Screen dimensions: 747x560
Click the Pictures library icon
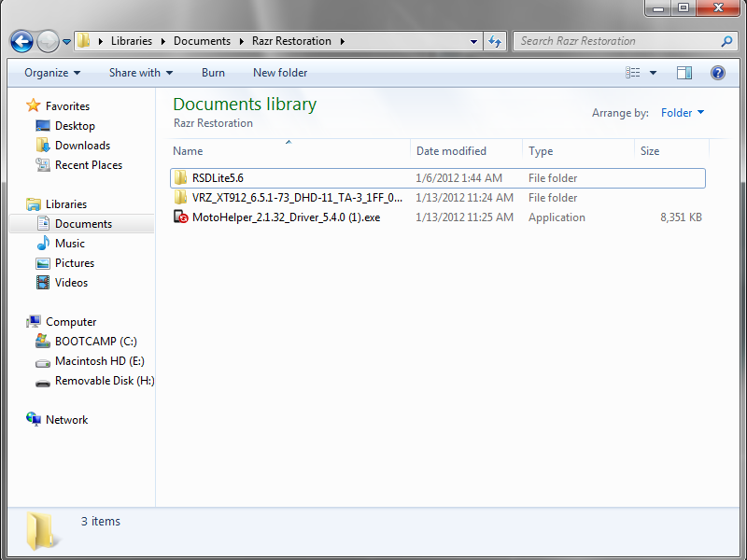(x=43, y=263)
